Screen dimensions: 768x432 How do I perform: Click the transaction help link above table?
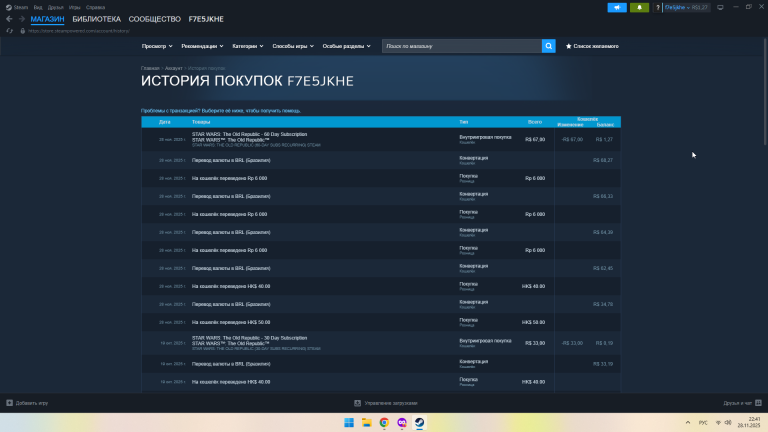pos(220,111)
